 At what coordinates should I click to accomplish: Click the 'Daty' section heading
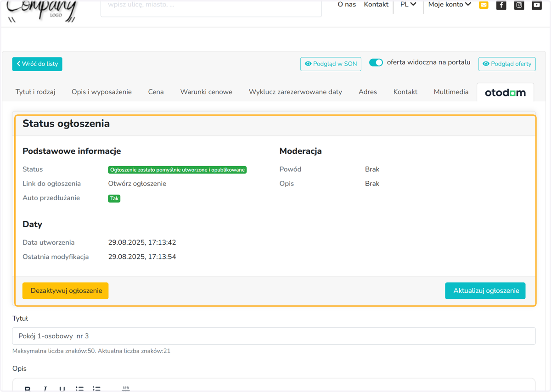click(x=32, y=224)
